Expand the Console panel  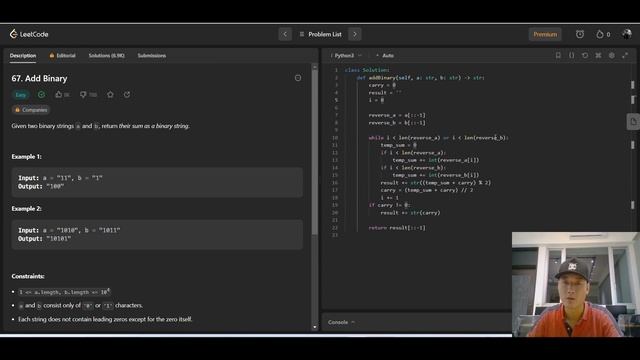point(341,322)
